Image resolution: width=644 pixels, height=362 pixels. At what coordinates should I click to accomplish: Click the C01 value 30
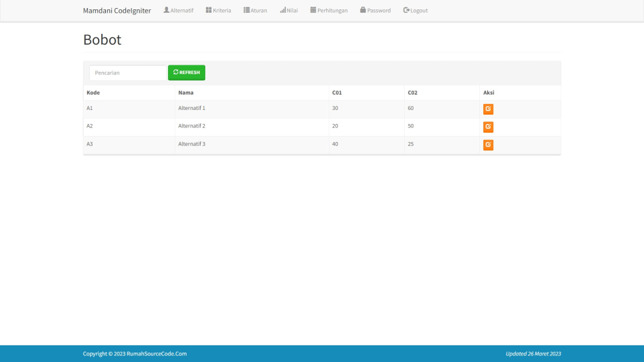tap(335, 108)
